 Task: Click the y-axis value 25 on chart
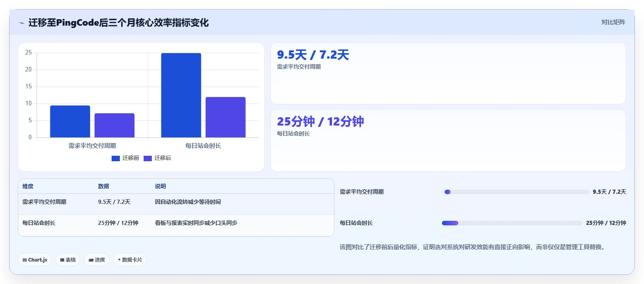(28, 53)
